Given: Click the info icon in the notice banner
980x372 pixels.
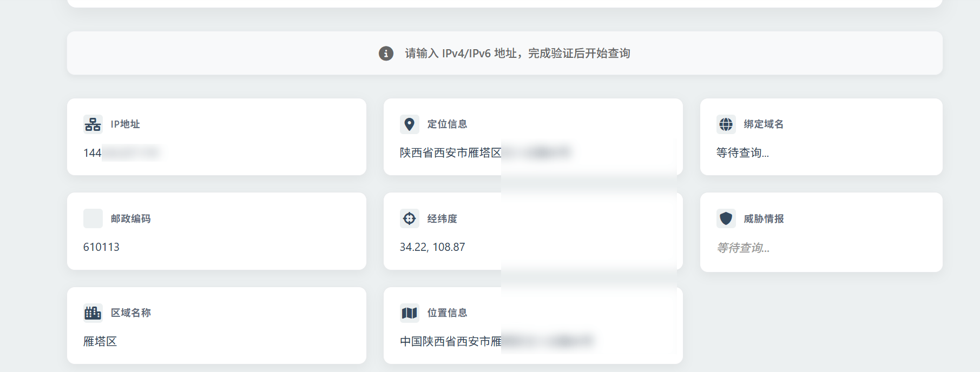Looking at the screenshot, I should 386,54.
